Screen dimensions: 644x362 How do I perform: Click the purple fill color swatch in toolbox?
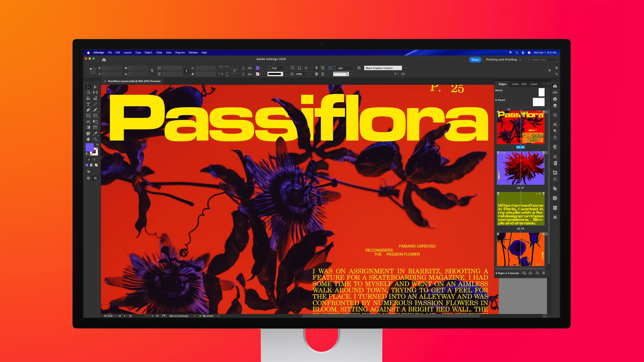pyautogui.click(x=89, y=147)
